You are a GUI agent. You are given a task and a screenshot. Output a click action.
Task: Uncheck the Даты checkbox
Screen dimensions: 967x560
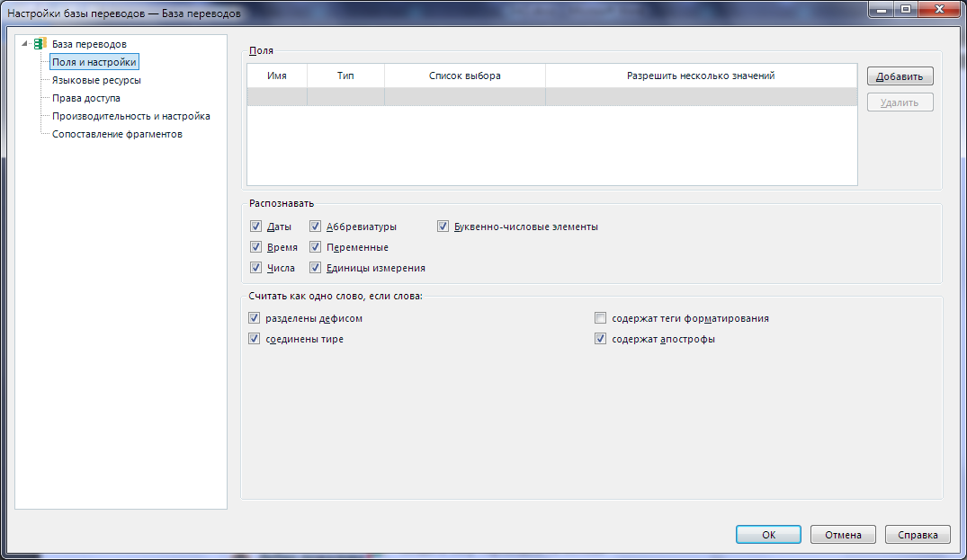pos(256,227)
